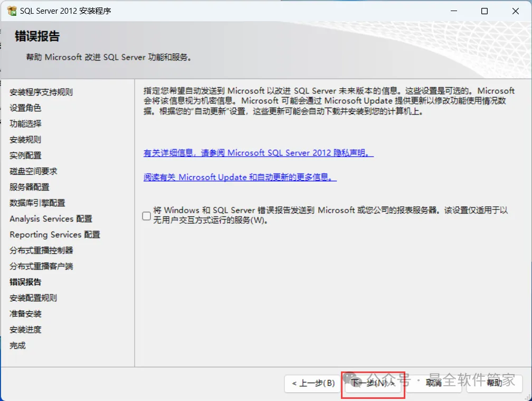The width and height of the screenshot is (532, 401).
Task: Click the SQL Server setup title bar icon
Action: pos(12,11)
